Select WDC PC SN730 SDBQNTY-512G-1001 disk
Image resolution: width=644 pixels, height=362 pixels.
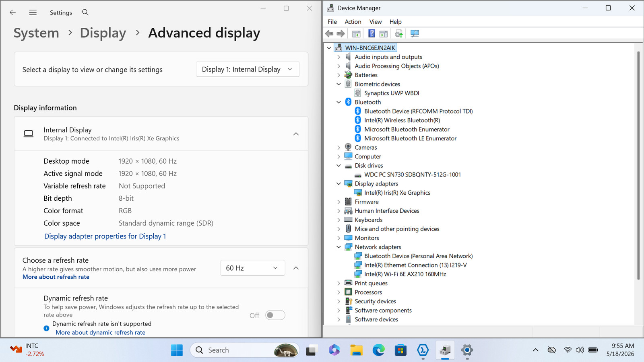[x=413, y=175]
